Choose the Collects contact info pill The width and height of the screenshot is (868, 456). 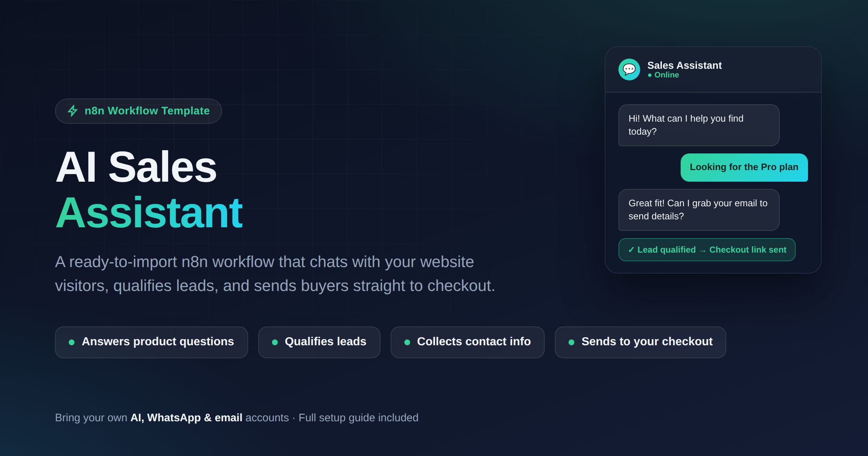pyautogui.click(x=467, y=342)
